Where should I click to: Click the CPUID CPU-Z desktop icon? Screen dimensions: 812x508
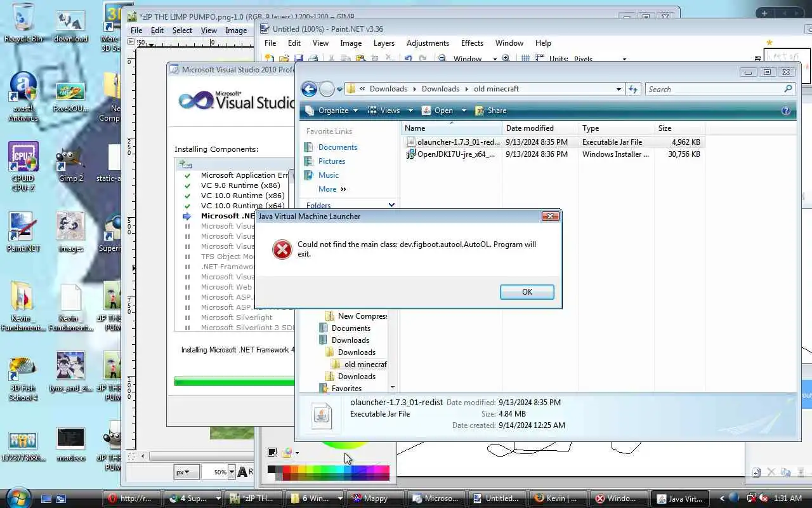click(23, 166)
